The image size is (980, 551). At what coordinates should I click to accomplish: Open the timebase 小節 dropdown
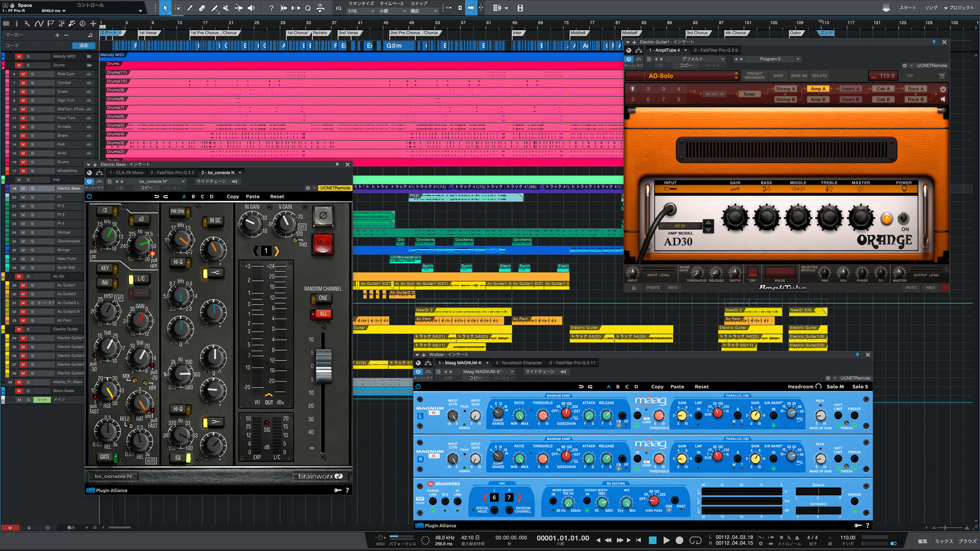coord(393,11)
